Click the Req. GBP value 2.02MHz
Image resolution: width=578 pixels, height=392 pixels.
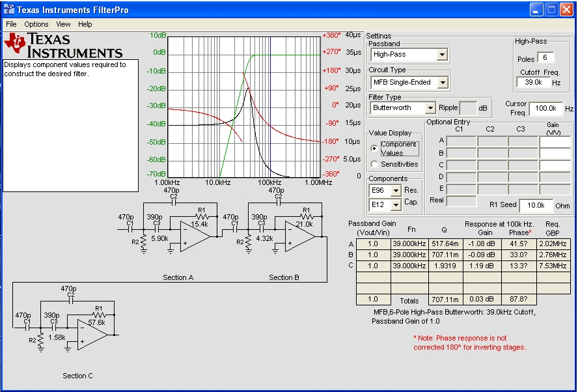coord(553,244)
